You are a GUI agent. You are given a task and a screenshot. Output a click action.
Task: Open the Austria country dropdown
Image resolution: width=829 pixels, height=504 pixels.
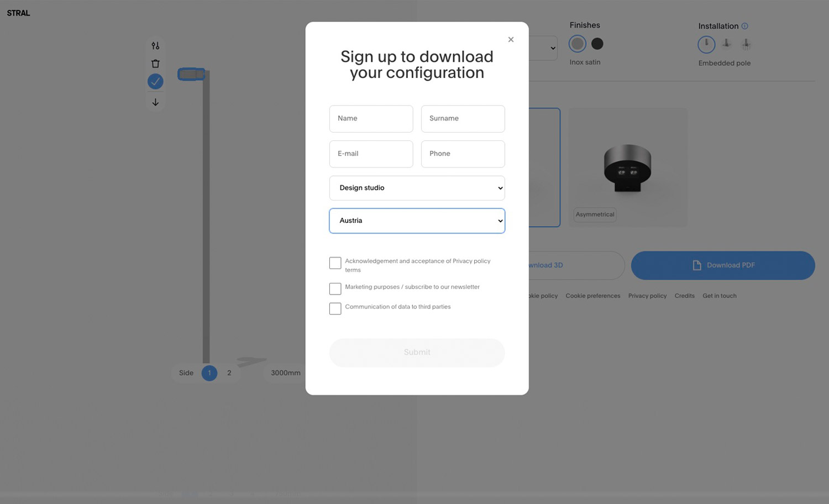(417, 221)
